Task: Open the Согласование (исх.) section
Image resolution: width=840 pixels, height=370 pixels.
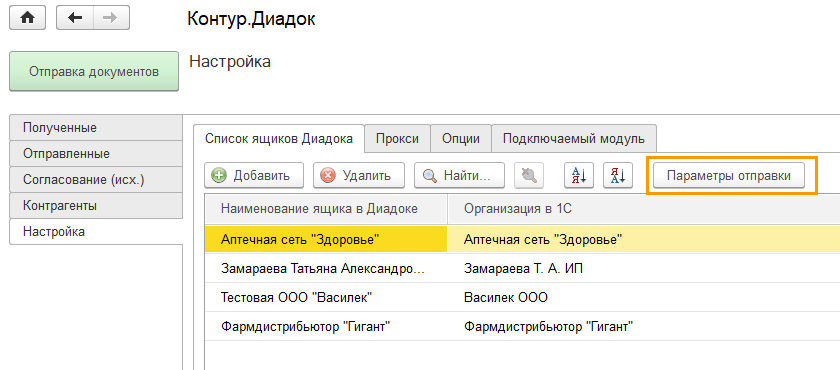Action: click(x=96, y=180)
